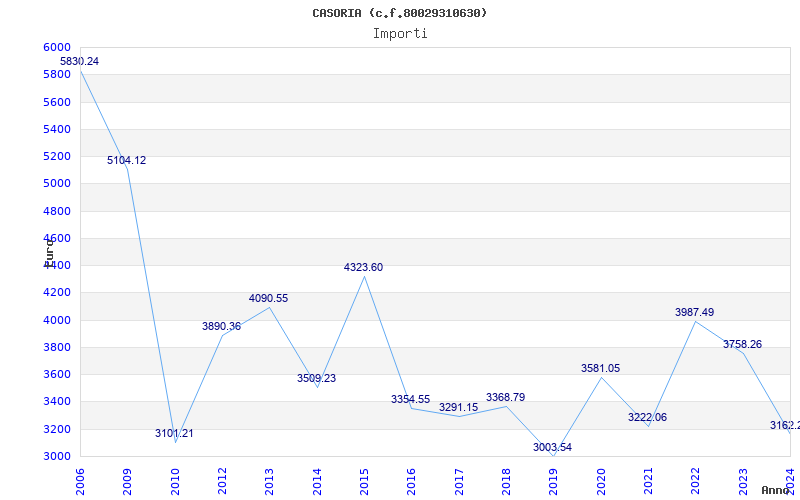Select the 2010 year on the axis
The width and height of the screenshot is (800, 500).
coord(175,482)
